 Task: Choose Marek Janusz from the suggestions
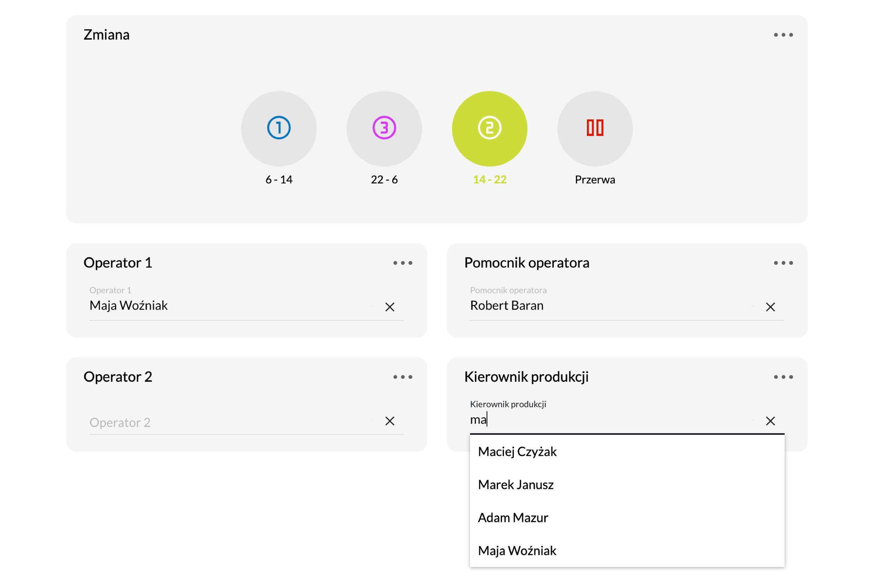pyautogui.click(x=516, y=484)
